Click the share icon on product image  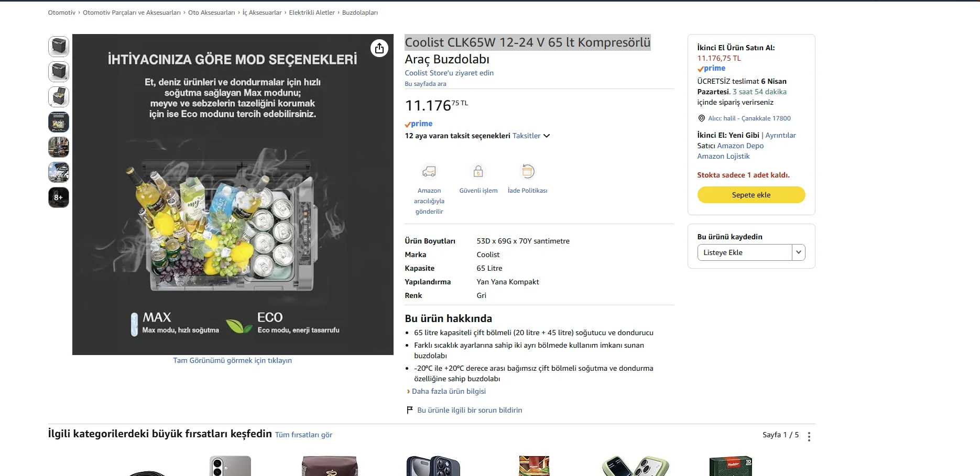coord(379,48)
